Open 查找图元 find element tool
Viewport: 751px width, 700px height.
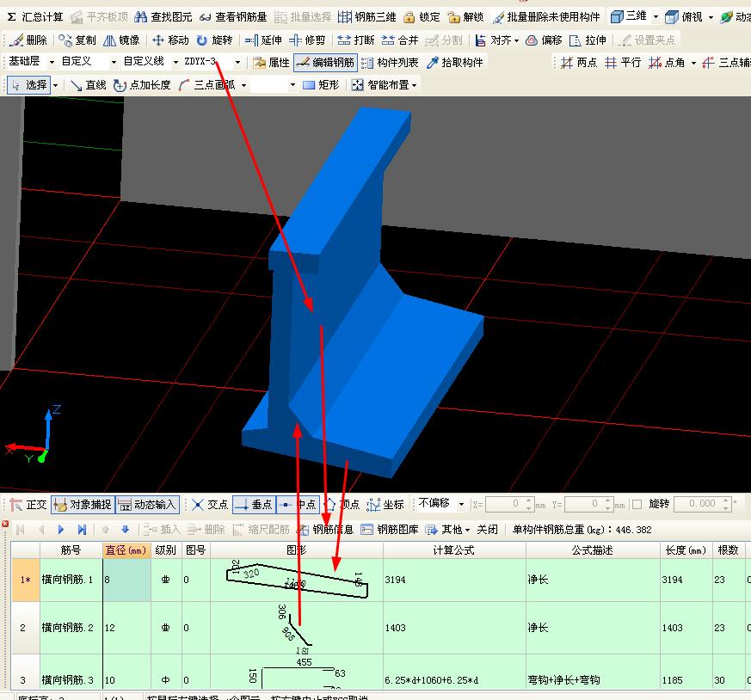tap(163, 17)
